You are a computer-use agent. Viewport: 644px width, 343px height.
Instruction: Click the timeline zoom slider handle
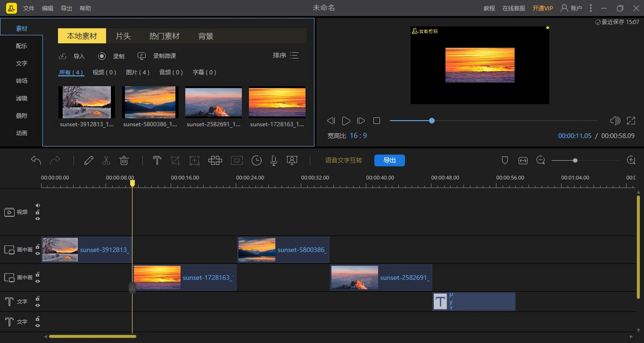point(575,161)
